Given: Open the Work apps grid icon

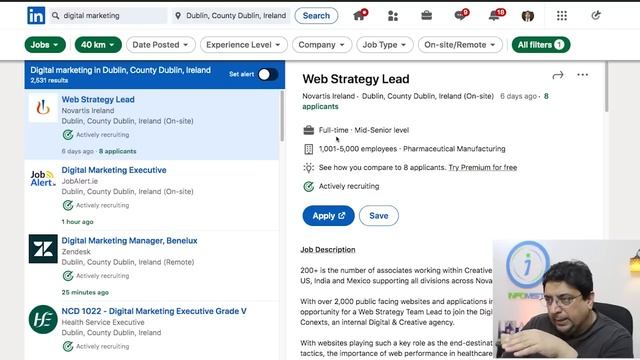Looking at the screenshot, I should click(x=562, y=16).
